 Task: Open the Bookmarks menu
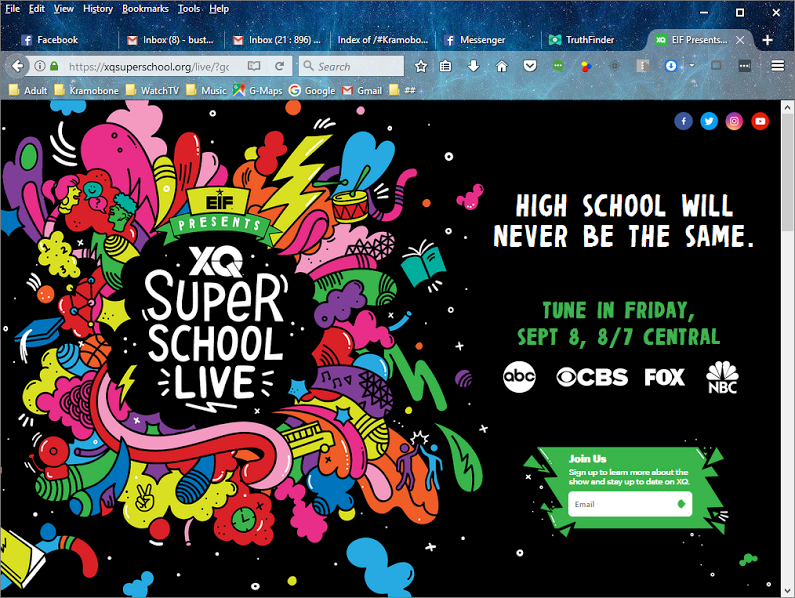coord(145,9)
